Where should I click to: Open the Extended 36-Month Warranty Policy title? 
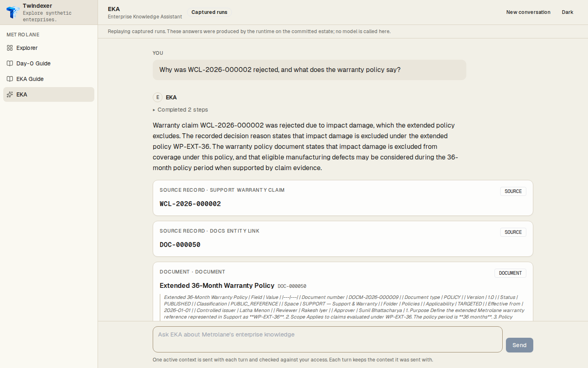pyautogui.click(x=217, y=285)
